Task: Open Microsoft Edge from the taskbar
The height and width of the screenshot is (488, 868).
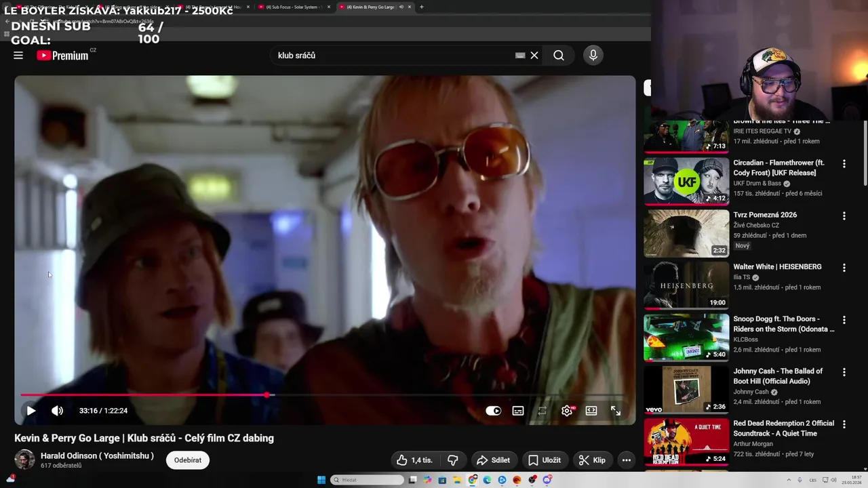Action: pyautogui.click(x=487, y=480)
